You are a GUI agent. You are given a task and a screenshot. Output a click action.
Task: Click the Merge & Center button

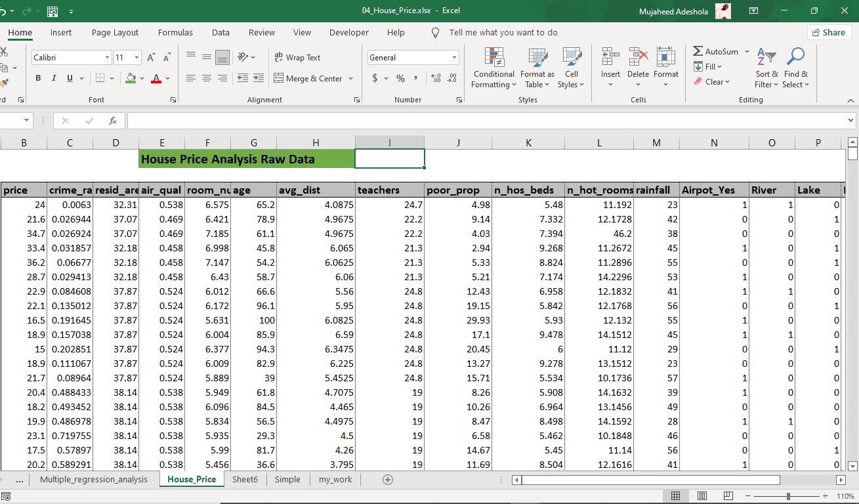coord(313,78)
